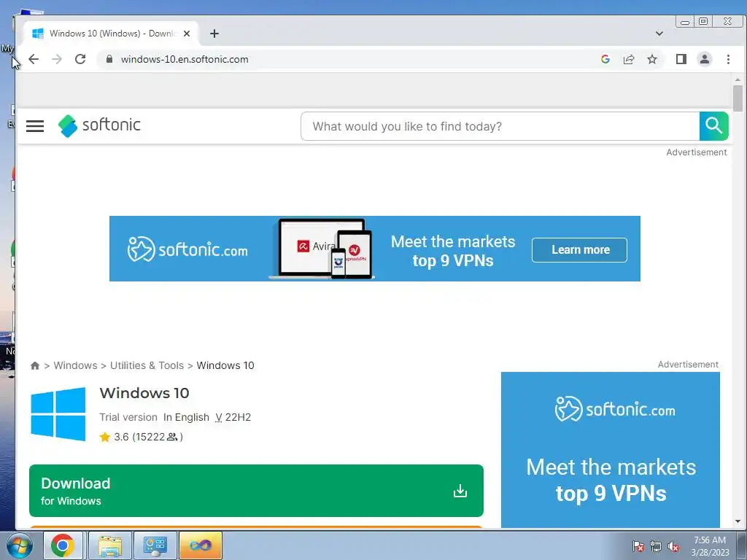This screenshot has width=747, height=560.
Task: Click the address bar URL
Action: click(x=185, y=59)
